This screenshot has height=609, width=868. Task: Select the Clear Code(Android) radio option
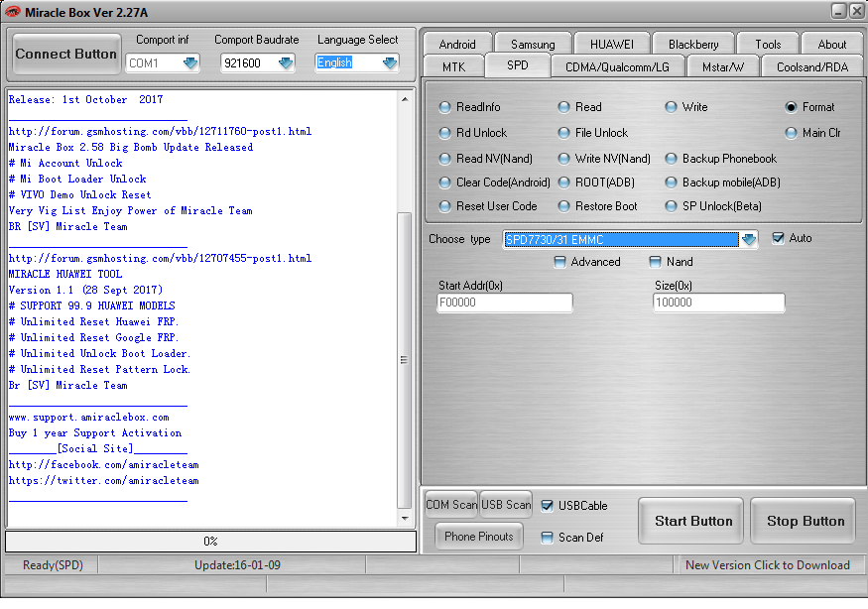tap(444, 183)
